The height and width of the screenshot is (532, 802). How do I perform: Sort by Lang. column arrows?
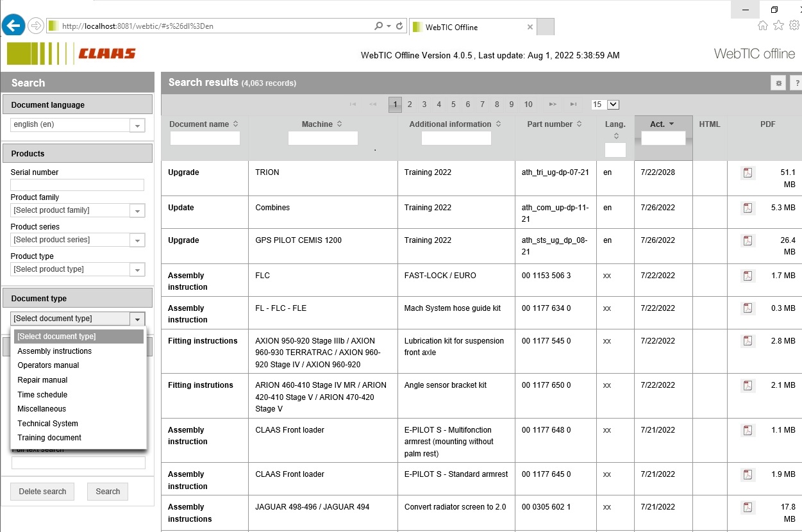[x=615, y=136]
